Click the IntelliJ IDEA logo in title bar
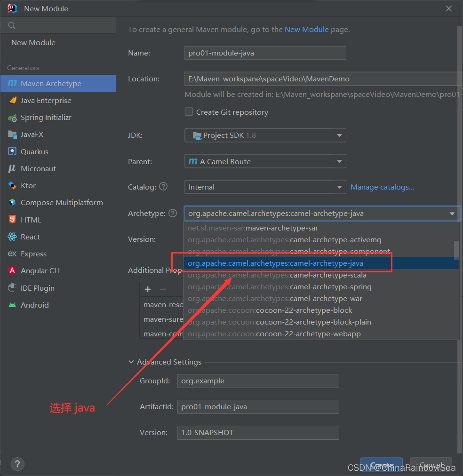This screenshot has height=476, width=463. (12, 8)
